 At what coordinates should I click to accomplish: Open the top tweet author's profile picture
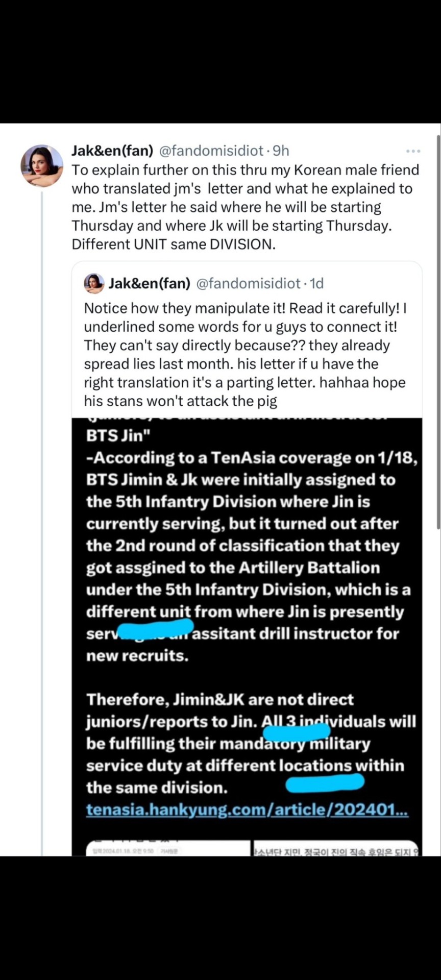(41, 165)
